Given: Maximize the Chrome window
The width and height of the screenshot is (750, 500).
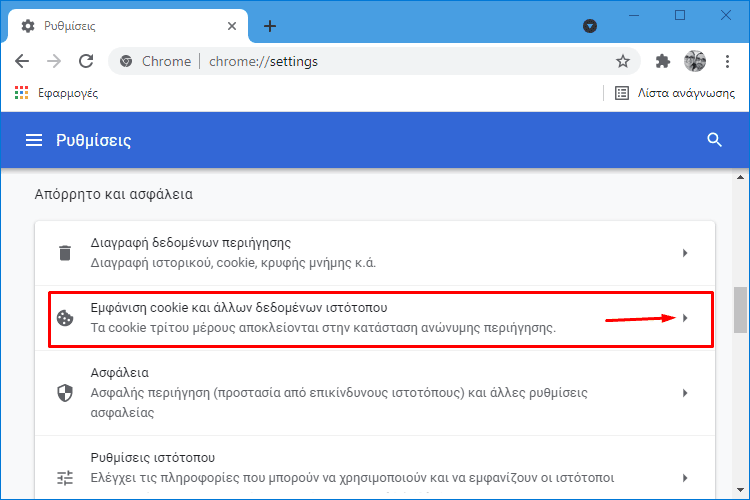Looking at the screenshot, I should [x=680, y=15].
